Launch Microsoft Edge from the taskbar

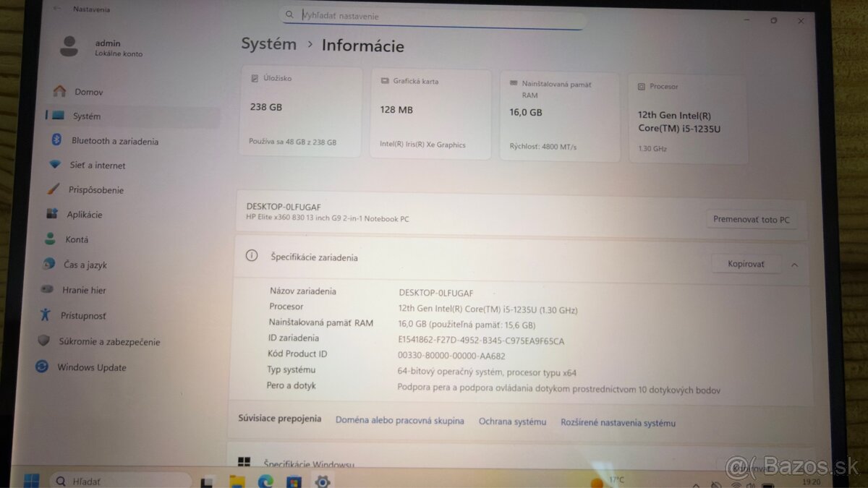265,481
